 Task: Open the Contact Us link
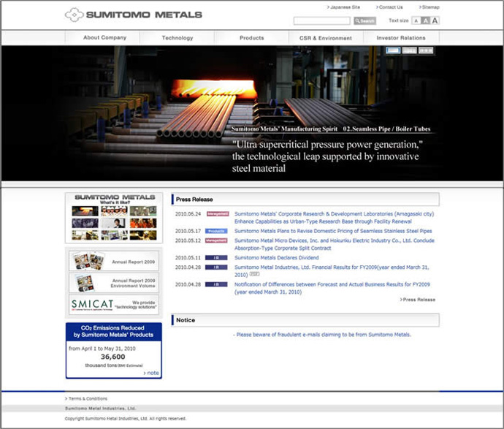click(389, 7)
